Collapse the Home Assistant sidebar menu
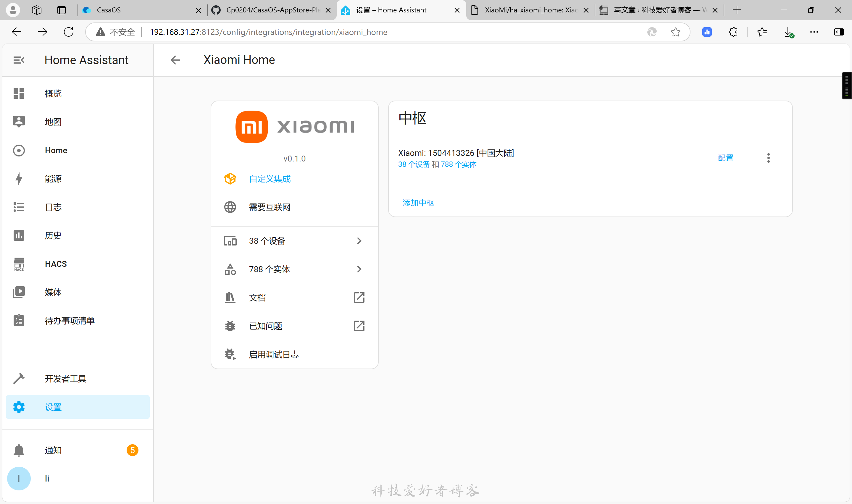Image resolution: width=852 pixels, height=504 pixels. 19,60
